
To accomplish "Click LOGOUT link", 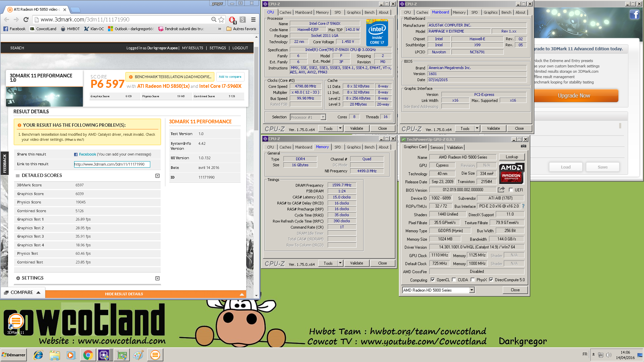I will pos(240,48).
